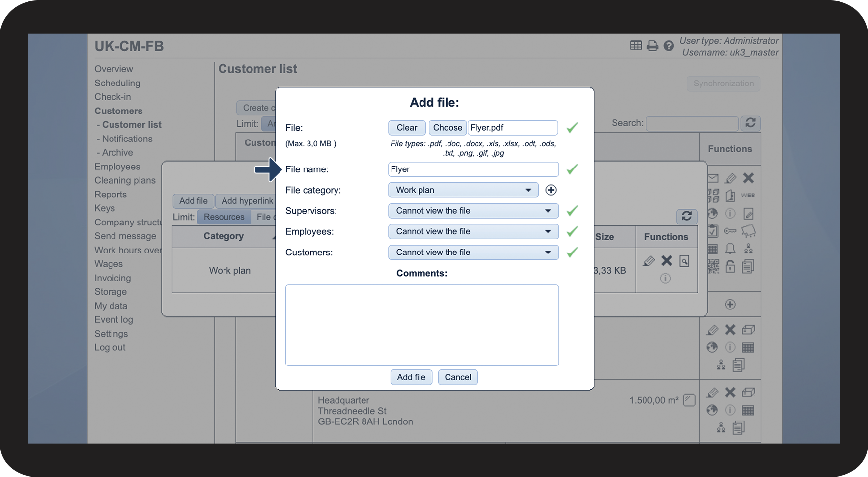This screenshot has width=868, height=477.
Task: Click the info icon in the Work plan file row
Action: pyautogui.click(x=665, y=279)
